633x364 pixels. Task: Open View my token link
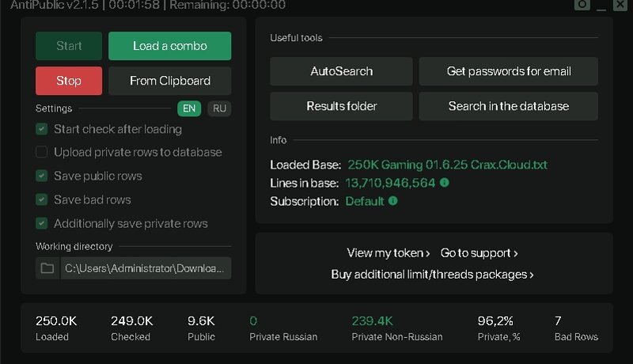coord(388,253)
